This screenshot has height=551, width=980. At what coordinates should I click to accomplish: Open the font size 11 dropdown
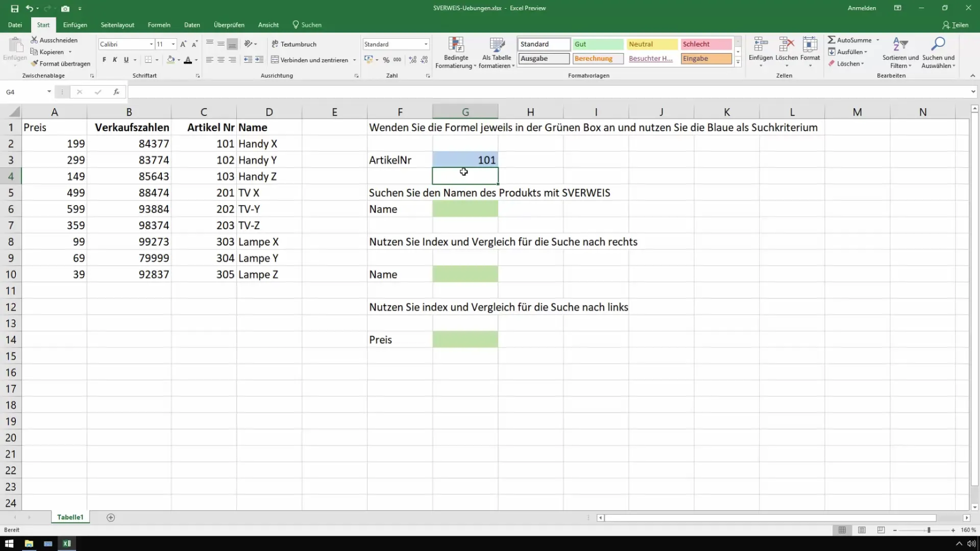(174, 44)
